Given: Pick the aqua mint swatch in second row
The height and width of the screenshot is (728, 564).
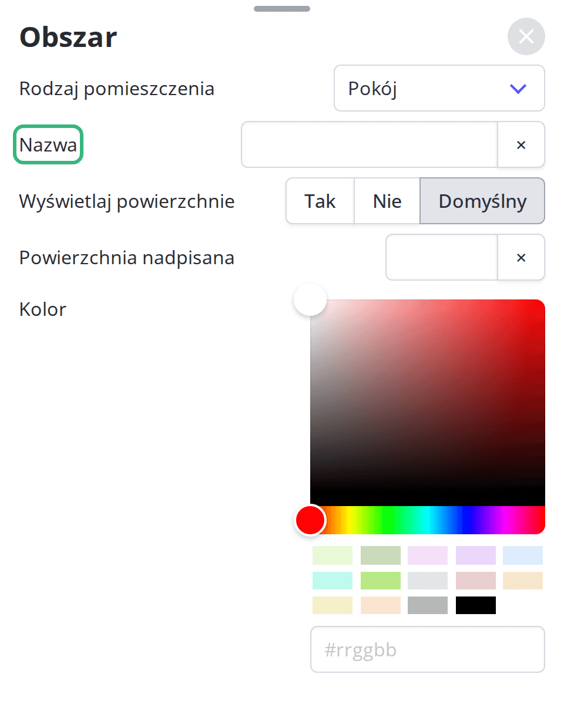Looking at the screenshot, I should pos(333,581).
